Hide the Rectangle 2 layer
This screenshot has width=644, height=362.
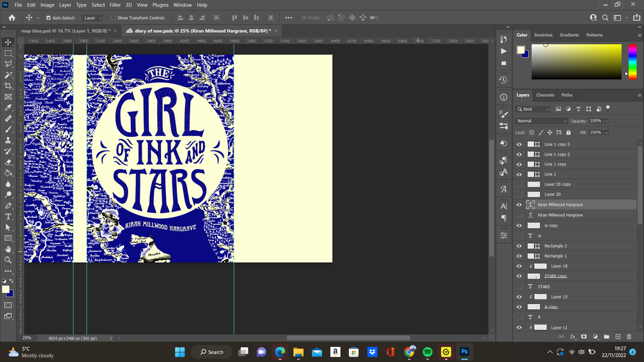tap(519, 246)
